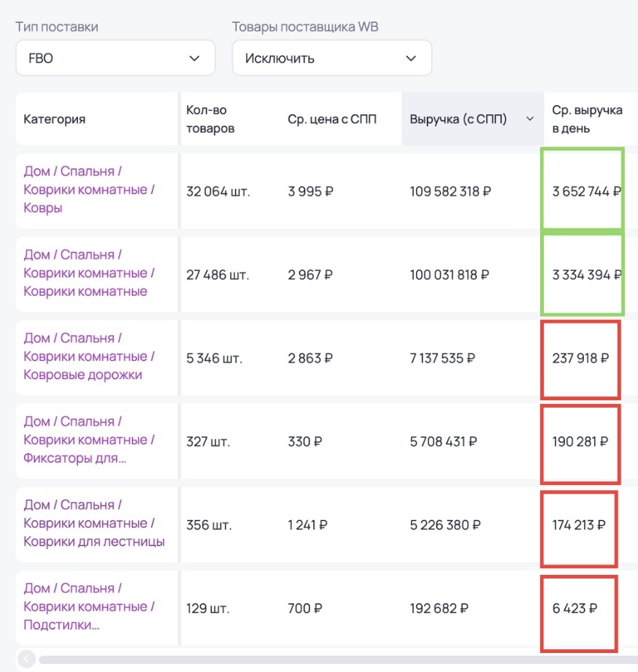Expand the "Исключить" WB supplier dropdown
The height and width of the screenshot is (672, 638).
coord(331,58)
